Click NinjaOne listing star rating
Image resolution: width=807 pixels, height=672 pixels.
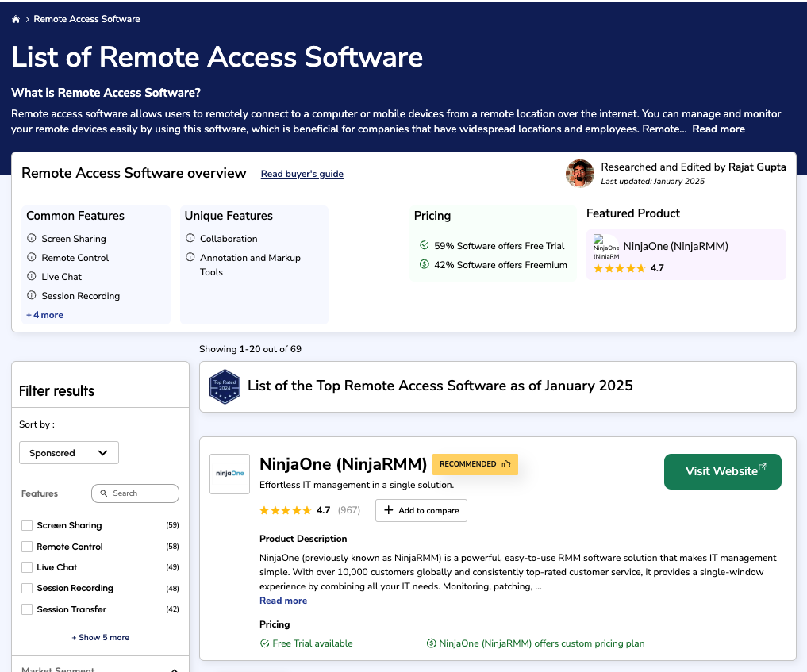tap(286, 510)
